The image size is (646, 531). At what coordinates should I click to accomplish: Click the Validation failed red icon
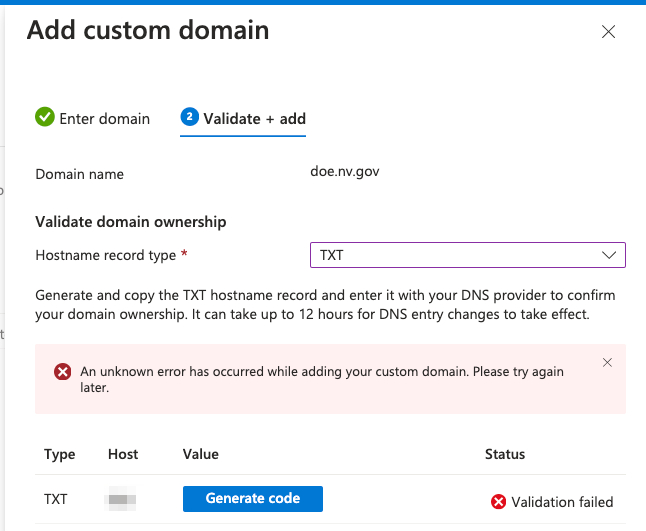pyautogui.click(x=499, y=502)
